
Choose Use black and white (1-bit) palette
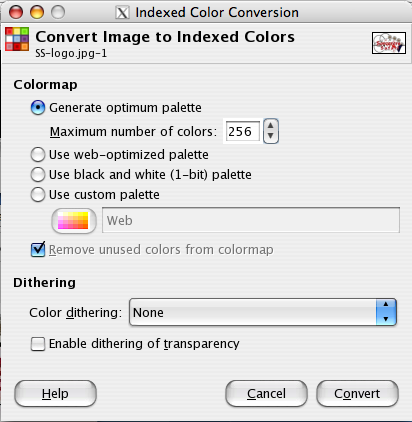[x=38, y=174]
